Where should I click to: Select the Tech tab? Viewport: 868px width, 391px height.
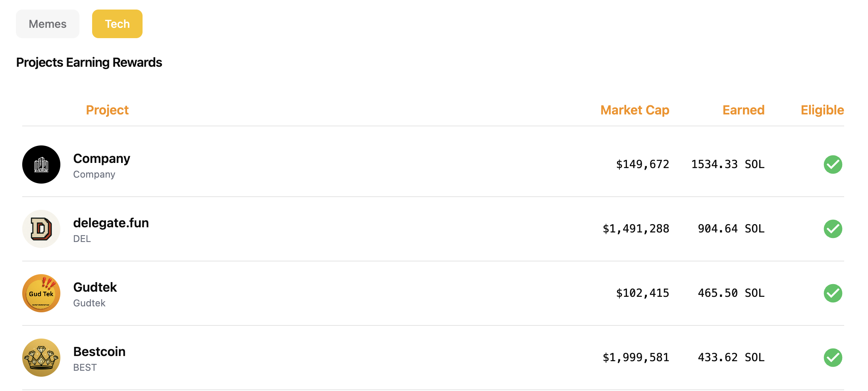[117, 24]
